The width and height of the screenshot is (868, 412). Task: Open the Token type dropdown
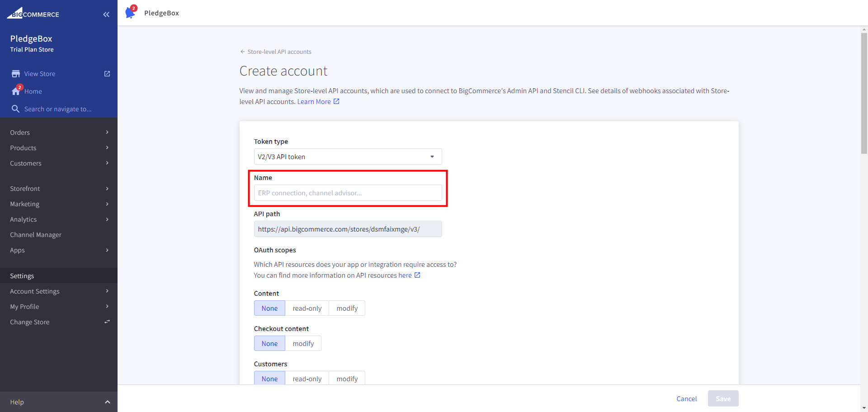pyautogui.click(x=348, y=156)
